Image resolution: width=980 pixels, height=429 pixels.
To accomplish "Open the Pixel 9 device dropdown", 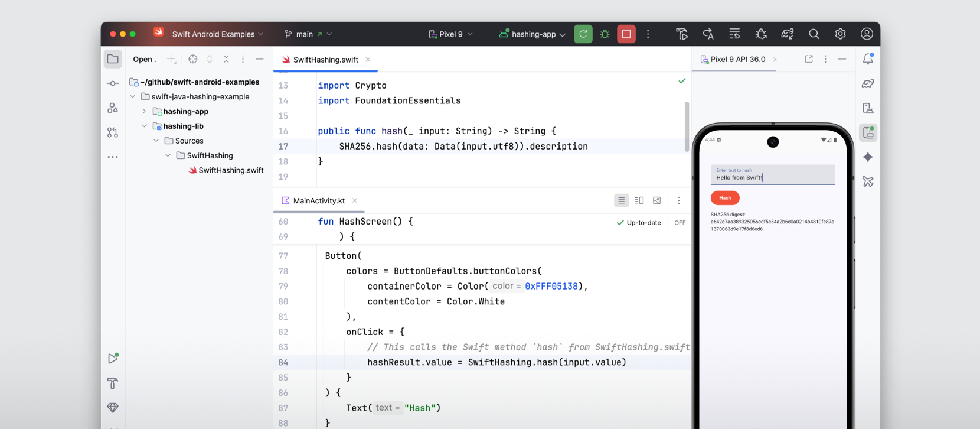I will click(451, 34).
